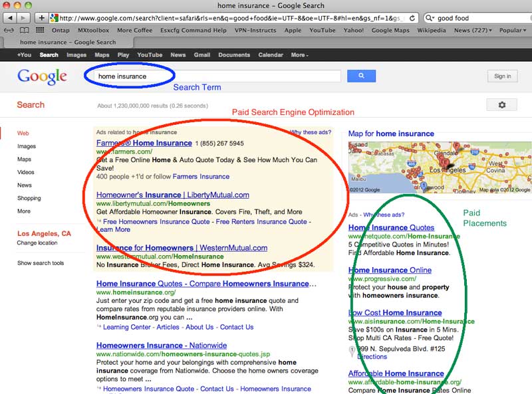Click the Los Angeles map thumbnail
Image resolution: width=532 pixels, height=394 pixels.
click(440, 167)
